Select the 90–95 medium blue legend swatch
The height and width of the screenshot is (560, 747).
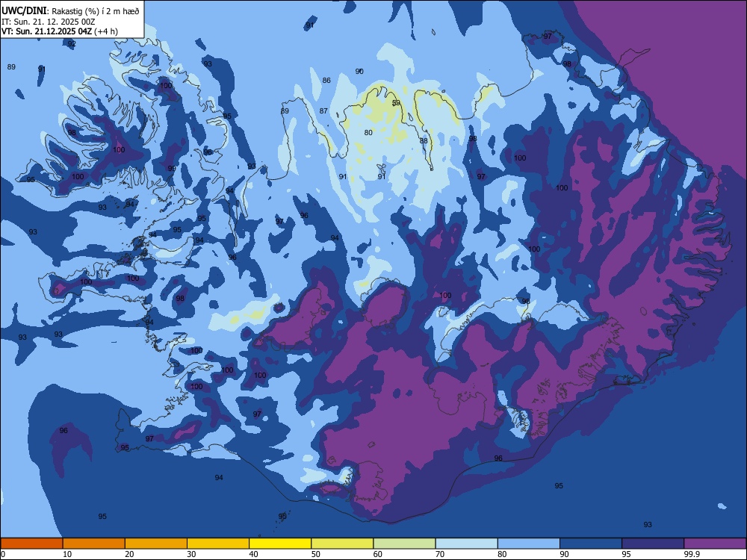[591, 544]
